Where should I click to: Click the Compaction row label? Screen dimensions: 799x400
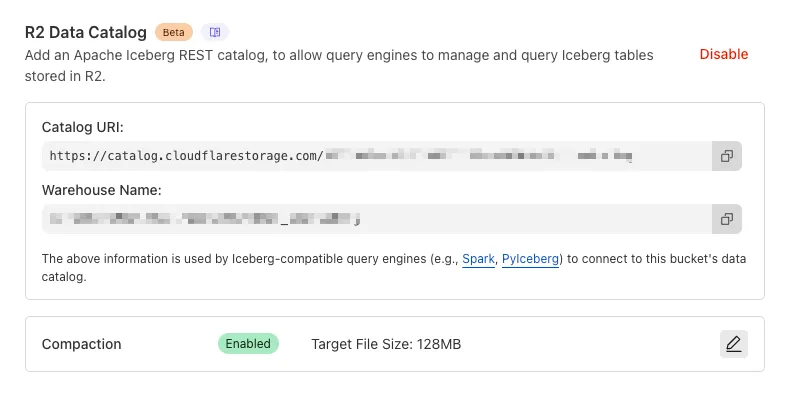[x=81, y=344]
